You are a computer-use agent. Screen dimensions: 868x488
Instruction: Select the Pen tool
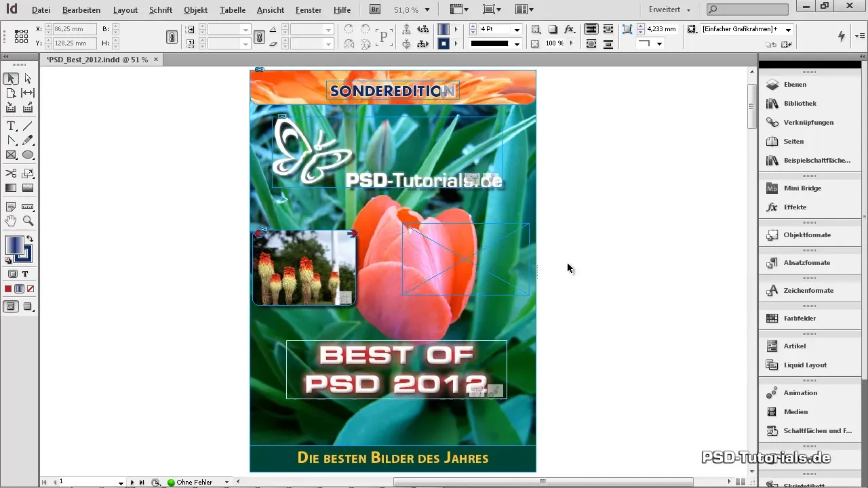11,140
